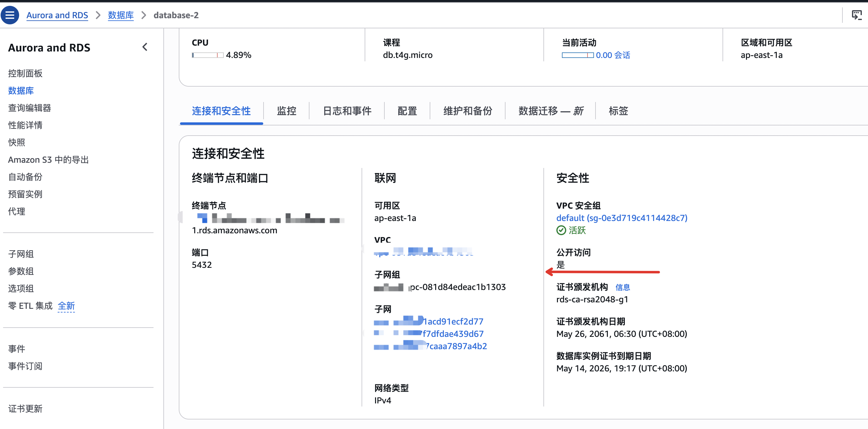Click the 活跃 status check icon
Image resolution: width=868 pixels, height=429 pixels.
[561, 231]
